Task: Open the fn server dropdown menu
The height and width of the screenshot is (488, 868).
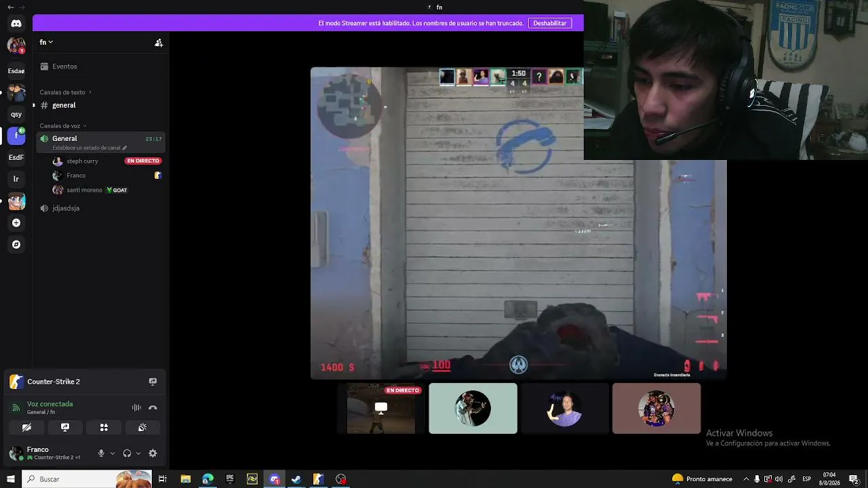Action: click(x=46, y=42)
